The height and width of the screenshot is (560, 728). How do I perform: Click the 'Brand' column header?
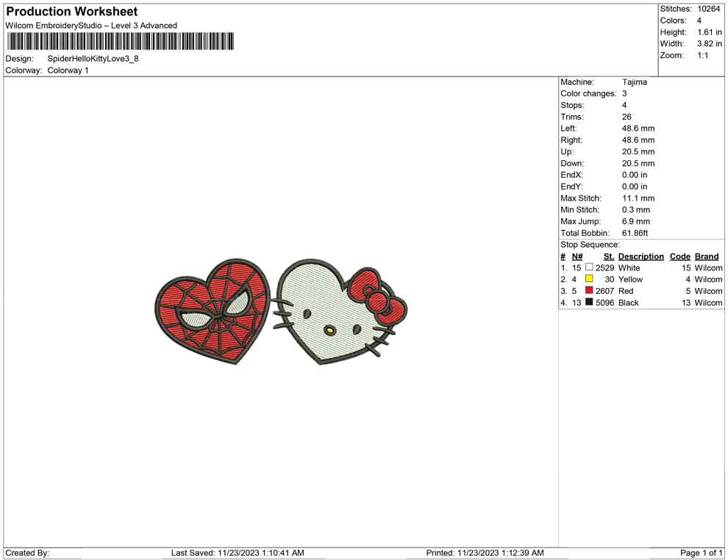707,256
